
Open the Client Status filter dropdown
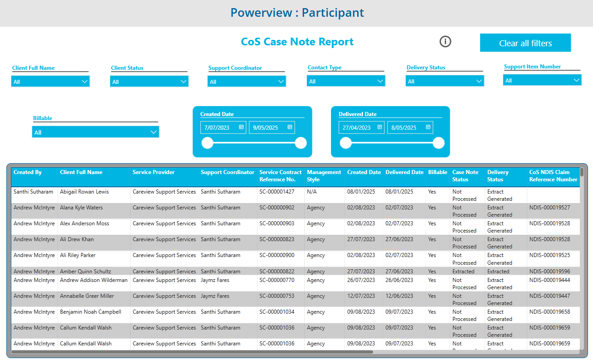click(149, 82)
